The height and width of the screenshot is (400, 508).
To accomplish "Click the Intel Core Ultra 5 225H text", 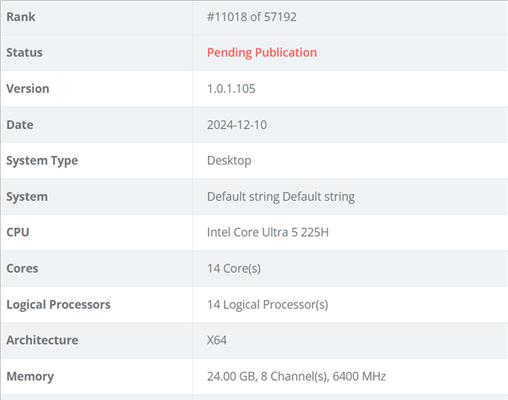I will pos(268,232).
